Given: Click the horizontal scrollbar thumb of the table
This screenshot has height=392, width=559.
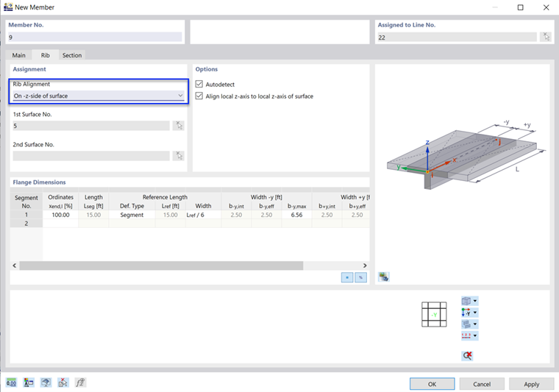Looking at the screenshot, I should (161, 266).
